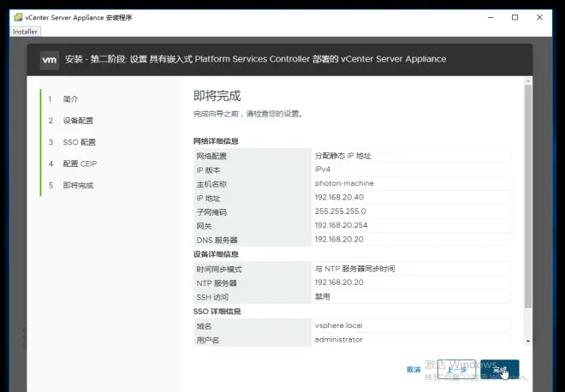Viewport: 565px width, 392px height.
Task: Click the scrollbar down arrow
Action: [528, 342]
